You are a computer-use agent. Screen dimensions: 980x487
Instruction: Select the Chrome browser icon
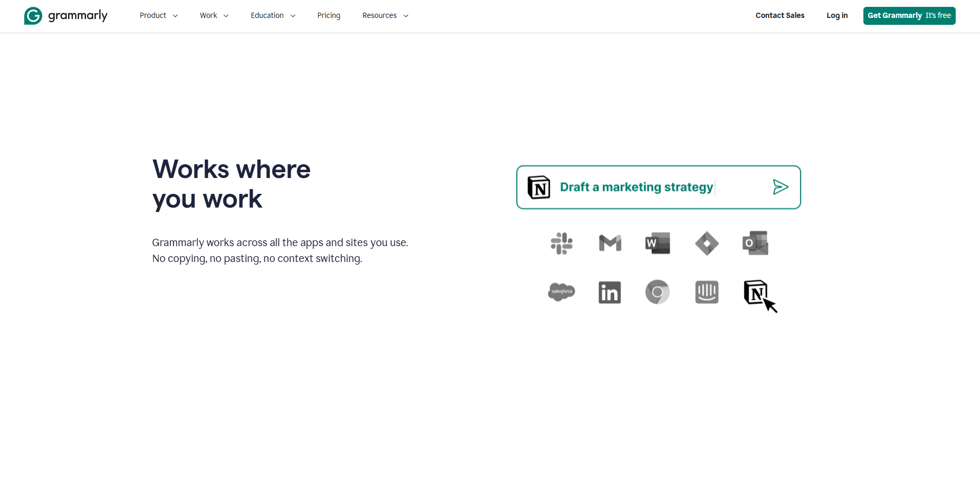point(658,292)
